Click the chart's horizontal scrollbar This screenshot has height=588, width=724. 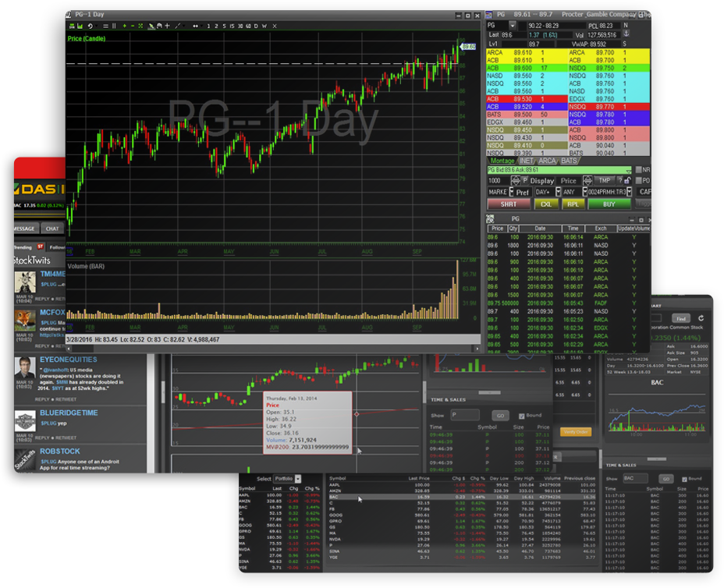(x=273, y=348)
